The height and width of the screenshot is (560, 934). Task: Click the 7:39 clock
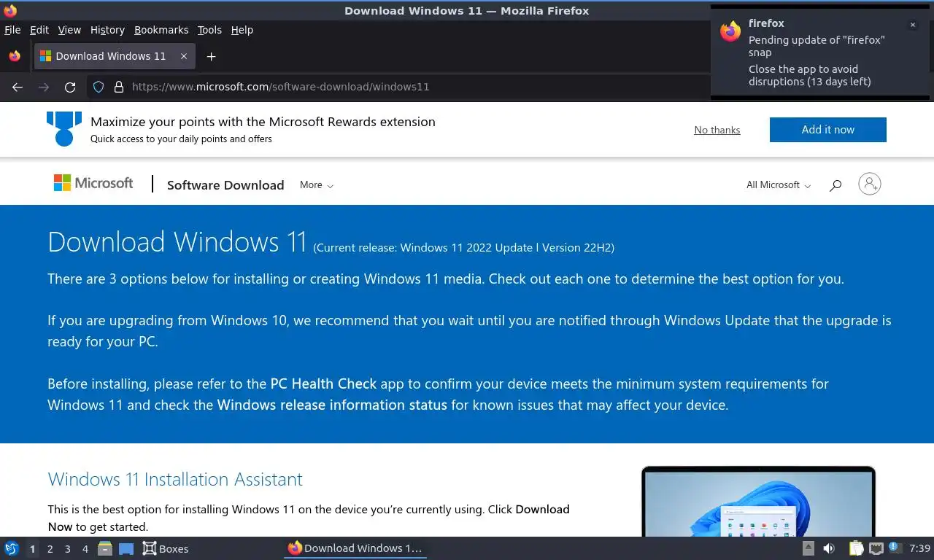(x=919, y=548)
